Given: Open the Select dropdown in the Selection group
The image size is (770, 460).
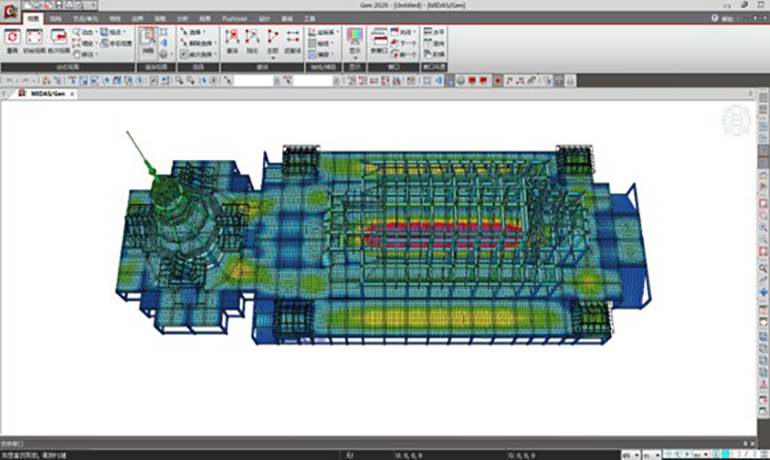Looking at the screenshot, I should (192, 32).
